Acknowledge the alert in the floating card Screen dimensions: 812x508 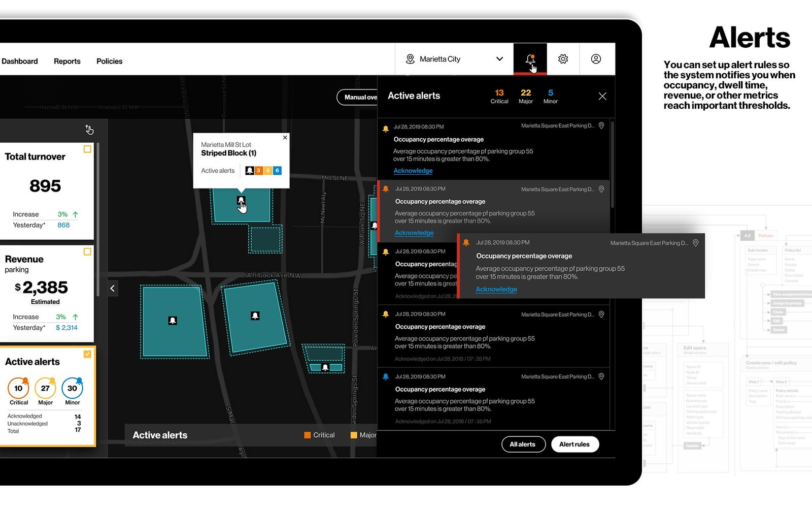pyautogui.click(x=496, y=289)
